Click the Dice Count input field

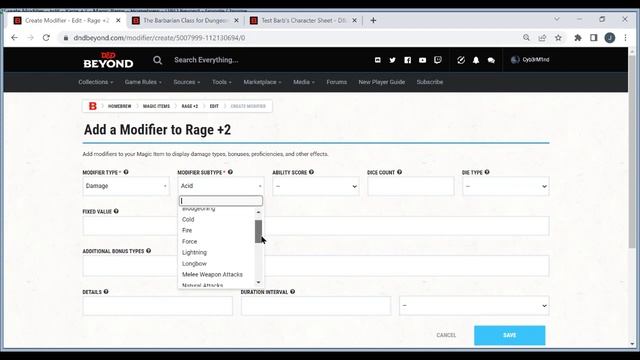coord(411,186)
